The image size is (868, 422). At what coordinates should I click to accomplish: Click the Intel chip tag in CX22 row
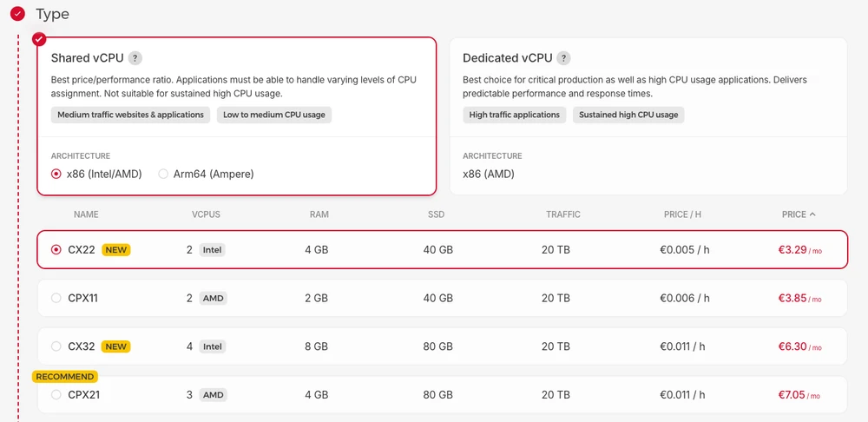click(212, 250)
